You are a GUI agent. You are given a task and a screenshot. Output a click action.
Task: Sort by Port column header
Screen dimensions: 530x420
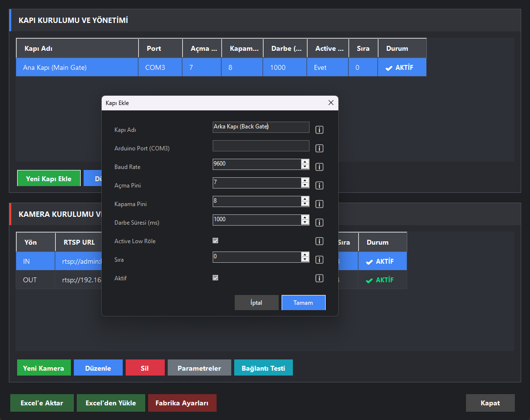160,48
